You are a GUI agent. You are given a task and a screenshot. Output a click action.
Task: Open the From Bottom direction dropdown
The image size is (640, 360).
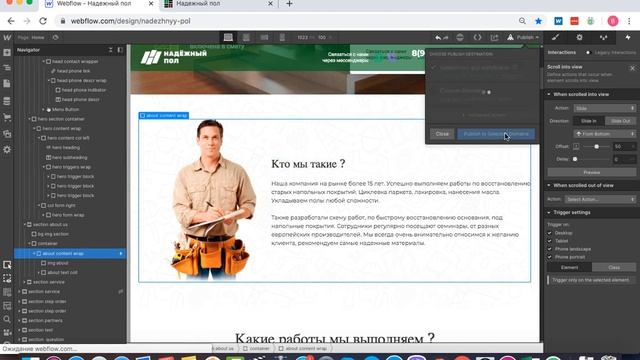(x=604, y=134)
